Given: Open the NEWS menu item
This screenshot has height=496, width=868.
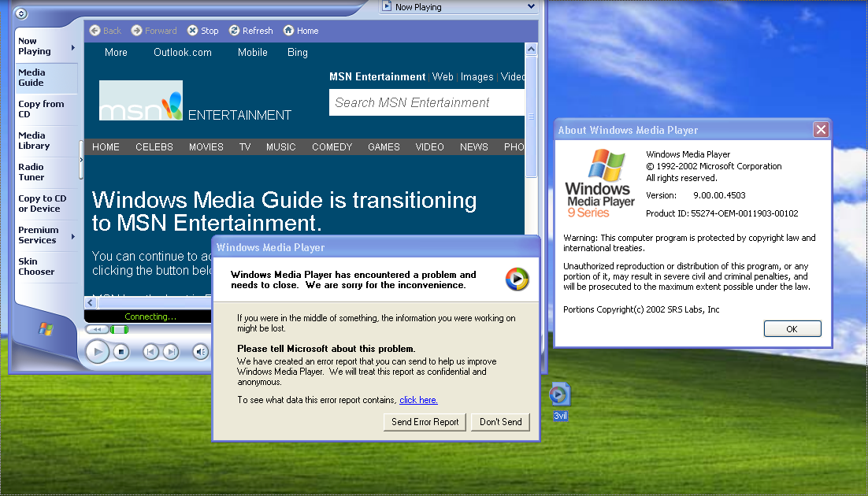Looking at the screenshot, I should click(x=474, y=146).
